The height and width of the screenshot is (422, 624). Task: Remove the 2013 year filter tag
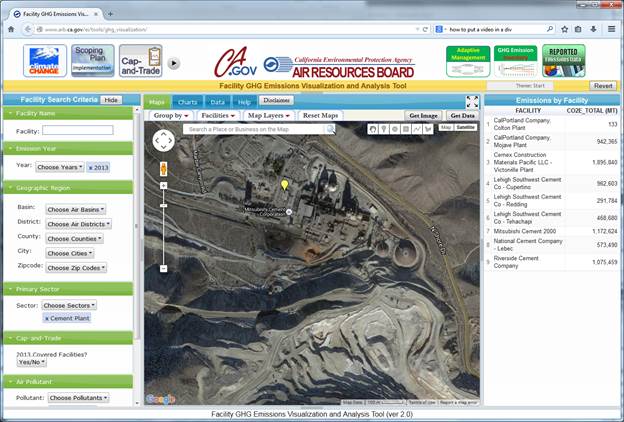click(89, 166)
